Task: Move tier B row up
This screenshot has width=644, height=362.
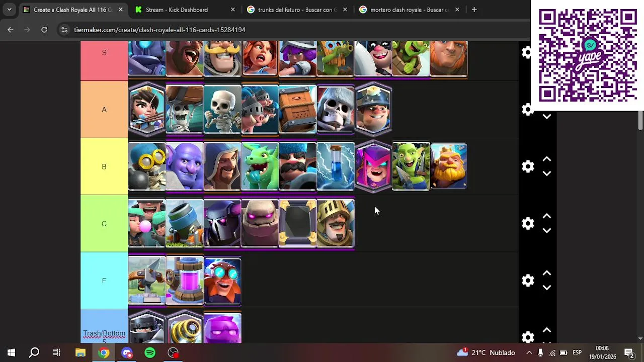Action: coord(547,159)
